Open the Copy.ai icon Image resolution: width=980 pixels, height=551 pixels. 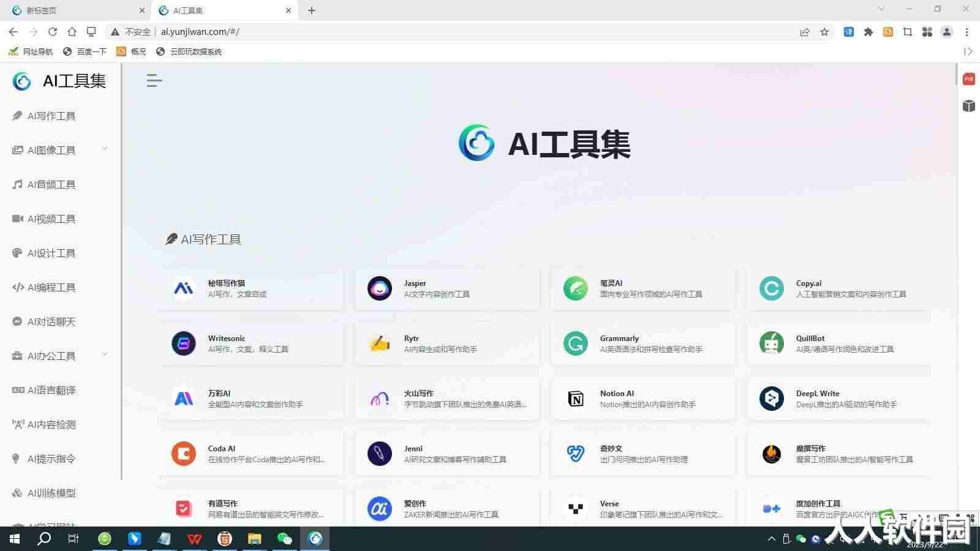[772, 288]
